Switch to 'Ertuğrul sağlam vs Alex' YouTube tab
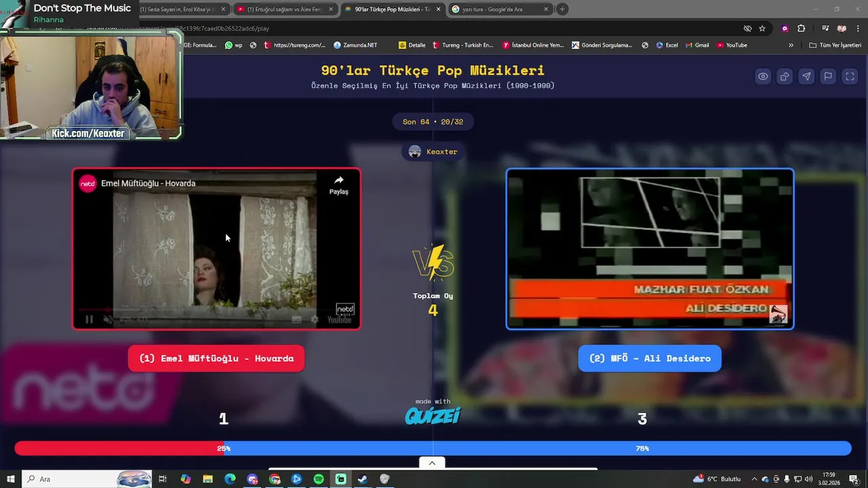This screenshot has height=488, width=868. tap(284, 9)
